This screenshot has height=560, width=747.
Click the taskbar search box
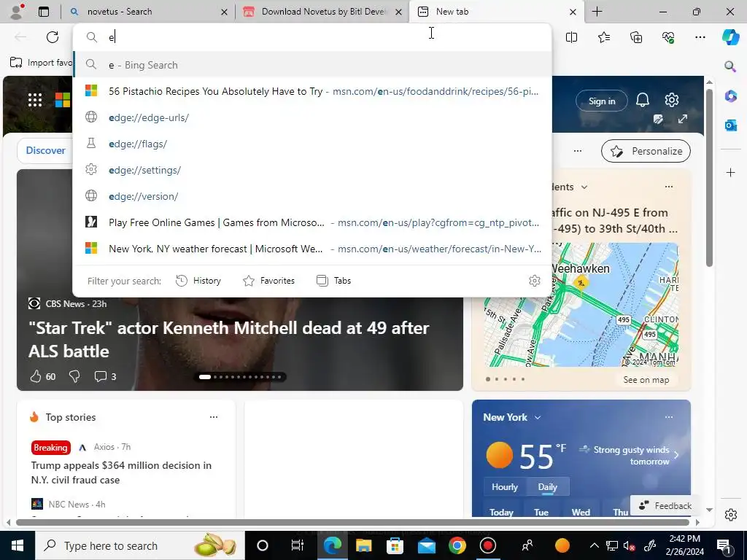tap(139, 545)
